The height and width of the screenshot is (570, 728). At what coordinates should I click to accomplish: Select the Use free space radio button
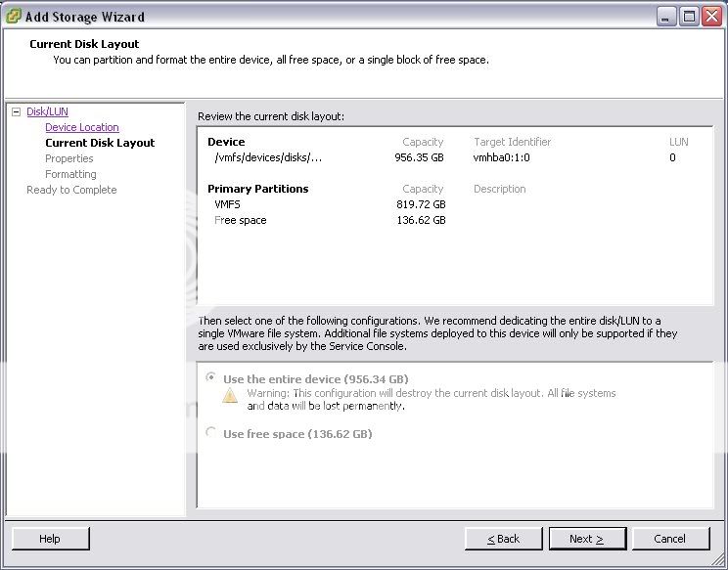point(210,432)
